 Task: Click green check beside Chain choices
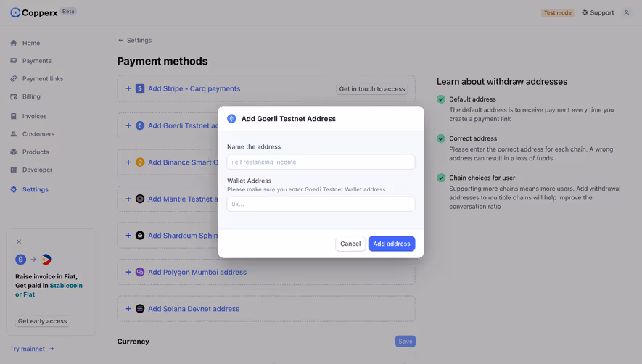(x=441, y=178)
